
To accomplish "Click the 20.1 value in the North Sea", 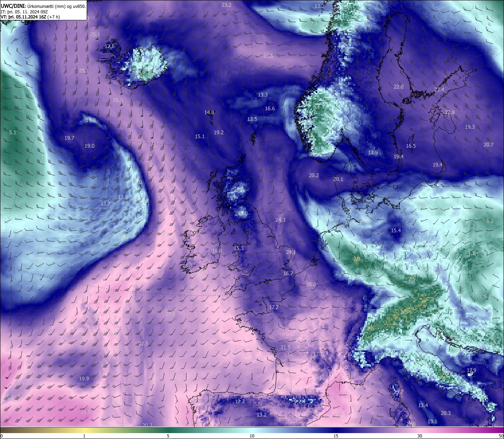I will tap(338, 179).
